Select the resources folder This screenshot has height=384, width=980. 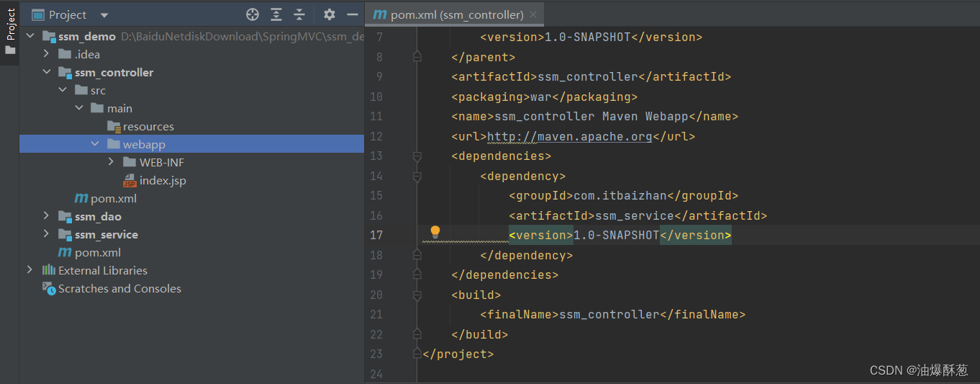(148, 126)
